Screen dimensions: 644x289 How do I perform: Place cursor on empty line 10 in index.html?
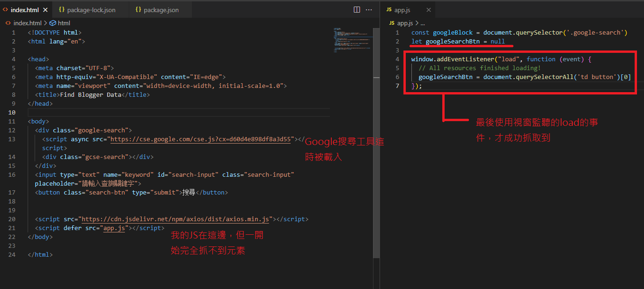(140, 113)
